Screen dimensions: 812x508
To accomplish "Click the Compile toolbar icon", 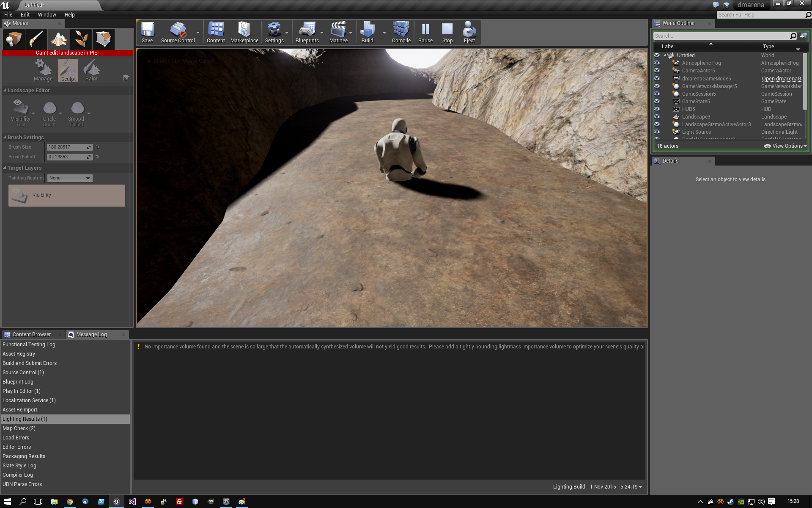I will (x=401, y=32).
